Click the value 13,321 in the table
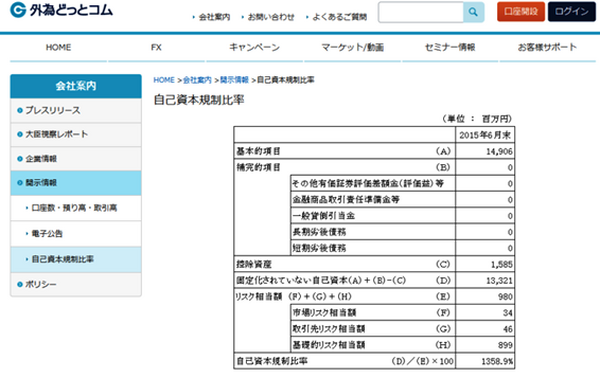 499,281
